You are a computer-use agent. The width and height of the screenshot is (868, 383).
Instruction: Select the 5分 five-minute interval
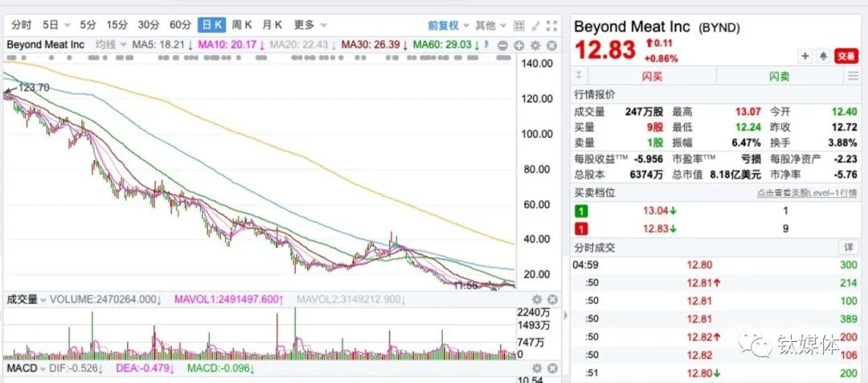pos(88,25)
